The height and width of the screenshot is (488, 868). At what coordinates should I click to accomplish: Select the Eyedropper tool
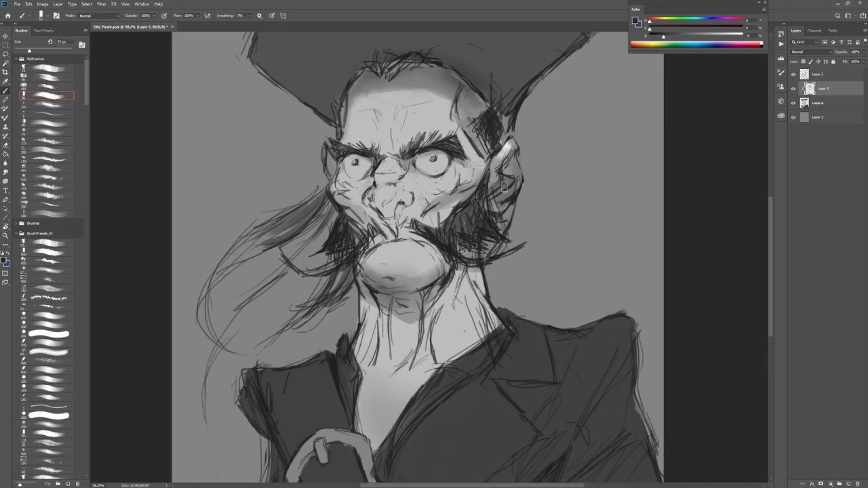click(5, 81)
